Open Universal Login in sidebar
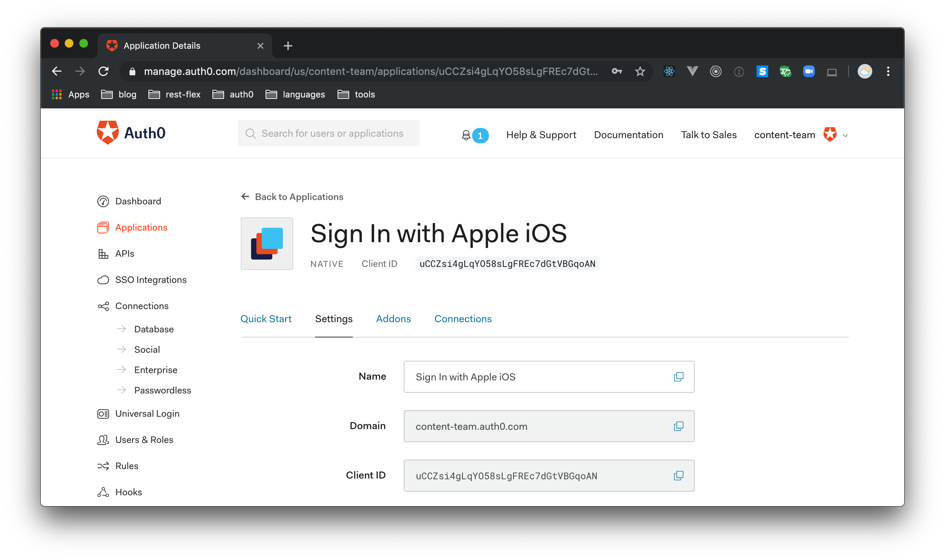 click(x=147, y=413)
